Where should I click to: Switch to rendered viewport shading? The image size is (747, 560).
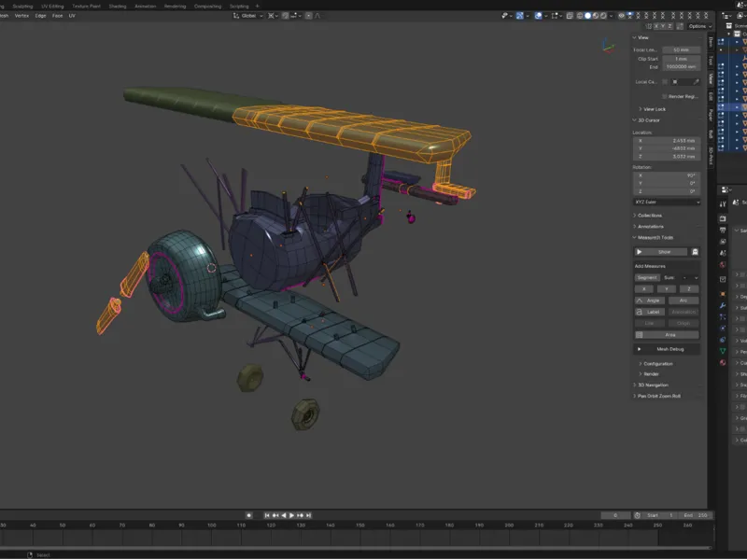(603, 16)
